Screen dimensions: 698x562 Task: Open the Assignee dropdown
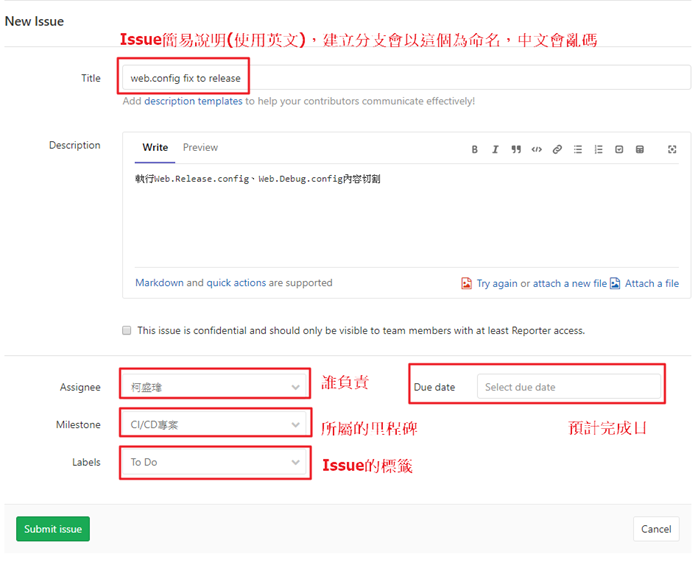215,387
